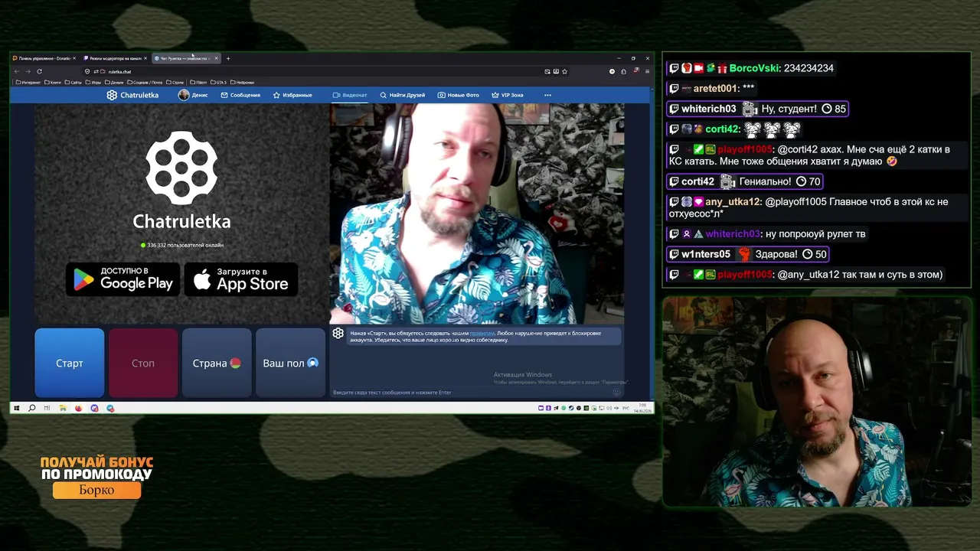Viewport: 980px width, 551px height.
Task: Open the VIP Зона section
Action: point(508,95)
